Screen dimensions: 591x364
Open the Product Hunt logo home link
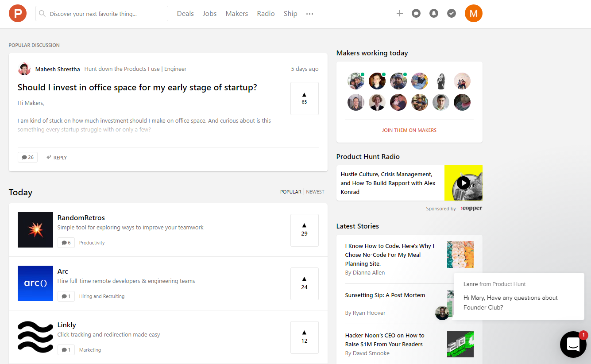[18, 13]
